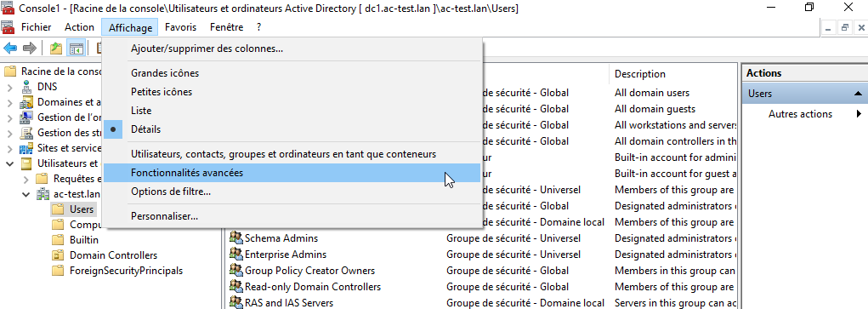Viewport: 868px width, 309px height.
Task: Sort by the Description column header
Action: (640, 74)
